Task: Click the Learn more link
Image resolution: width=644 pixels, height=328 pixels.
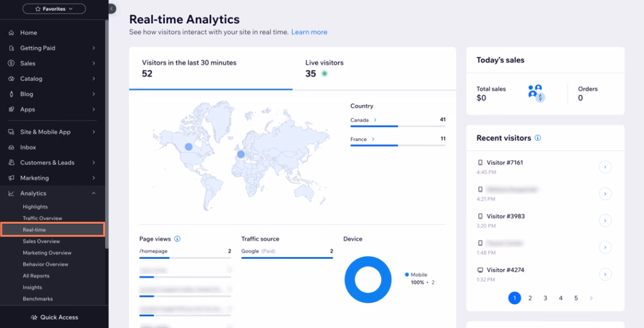Action: 309,32
